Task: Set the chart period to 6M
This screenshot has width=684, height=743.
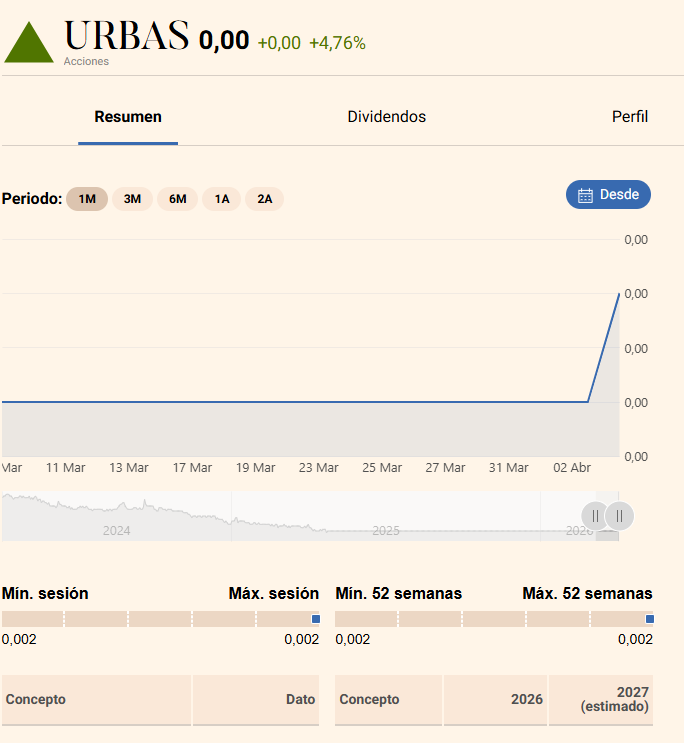Action: (178, 199)
